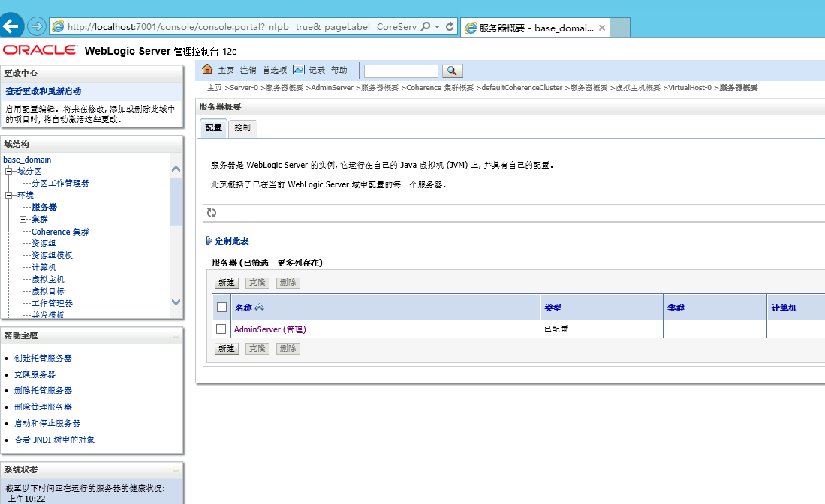Image resolution: width=825 pixels, height=504 pixels.
Task: Click the lower 新建 button
Action: [227, 349]
